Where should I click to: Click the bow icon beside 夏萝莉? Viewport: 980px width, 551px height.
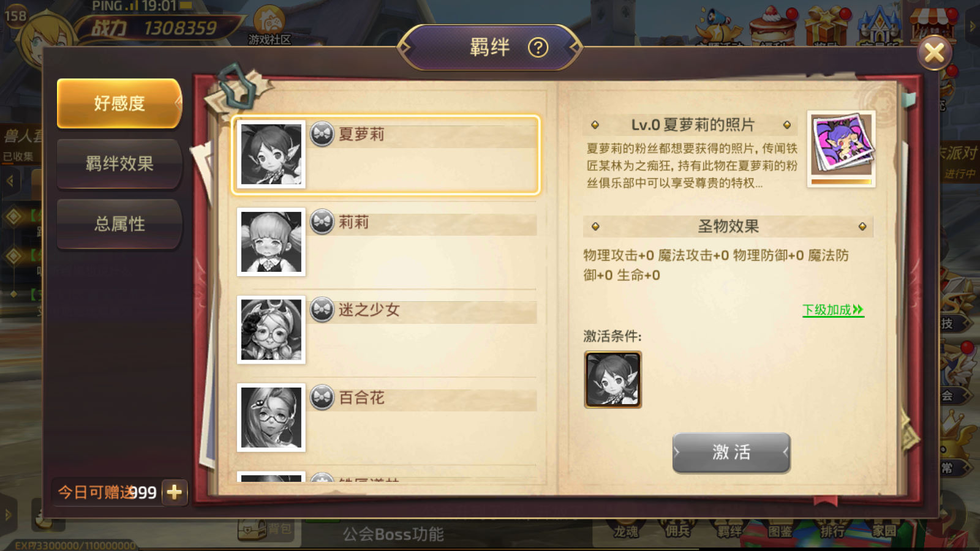(x=322, y=134)
